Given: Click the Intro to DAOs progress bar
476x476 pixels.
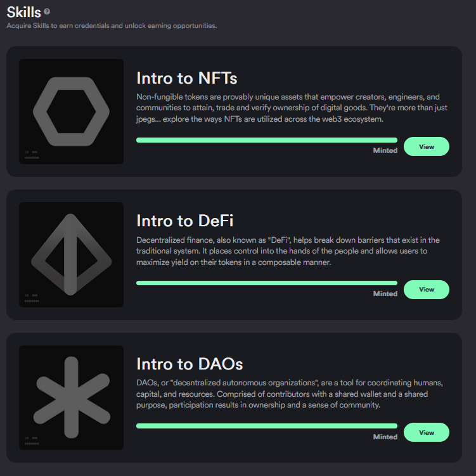Looking at the screenshot, I should [267, 426].
